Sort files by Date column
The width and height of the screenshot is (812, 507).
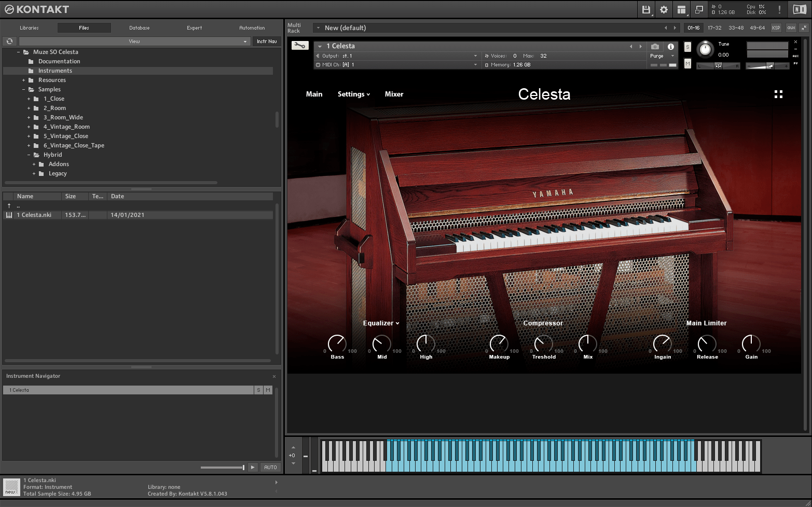click(190, 196)
